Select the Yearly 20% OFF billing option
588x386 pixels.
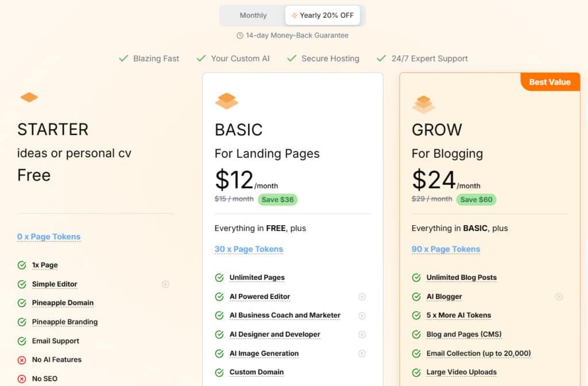(322, 15)
